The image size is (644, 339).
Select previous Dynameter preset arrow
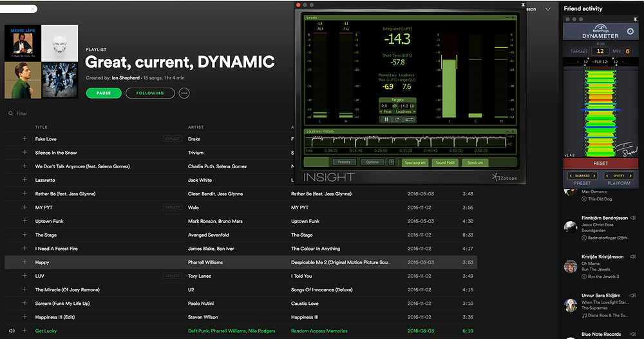[571, 175]
